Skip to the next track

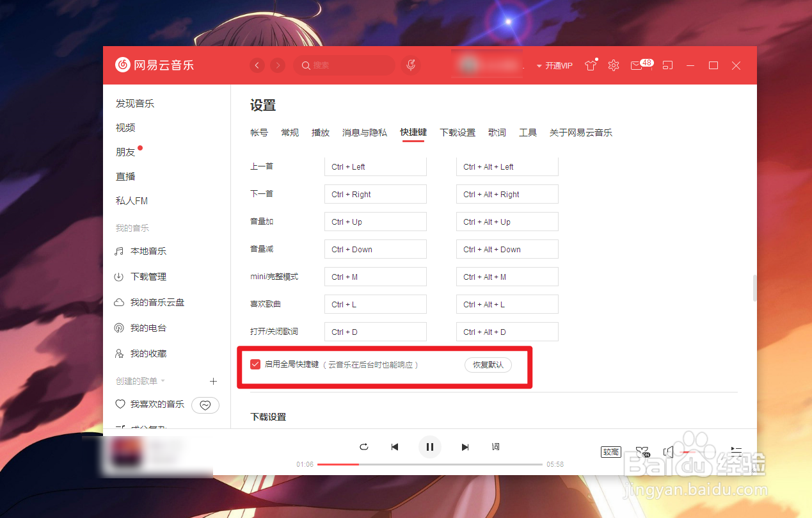465,447
